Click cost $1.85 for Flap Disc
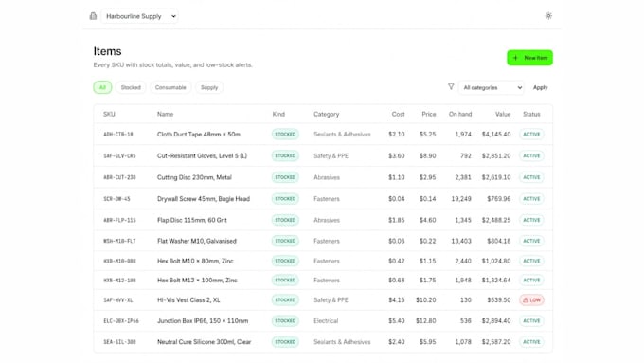Viewport: 644px width, 363px height. [x=396, y=220]
